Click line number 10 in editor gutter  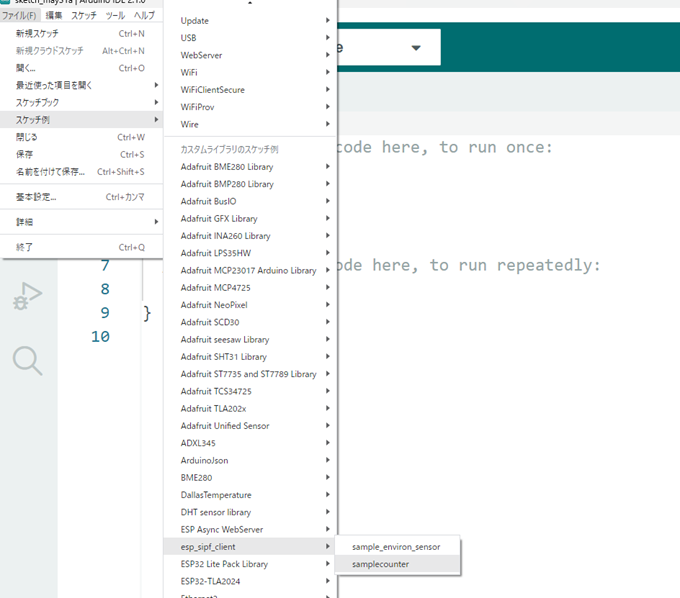pyautogui.click(x=100, y=337)
